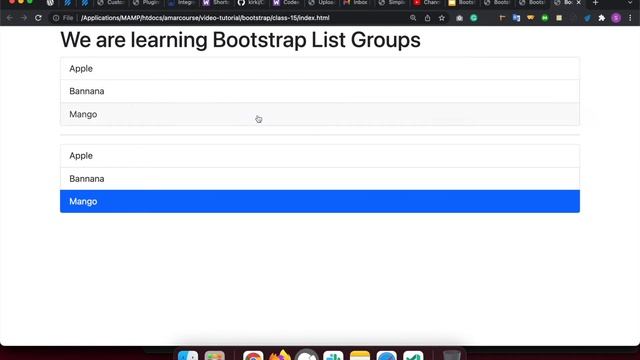Image resolution: width=640 pixels, height=360 pixels.
Task: Switch to the WordPress tab
Action: (50, 2)
